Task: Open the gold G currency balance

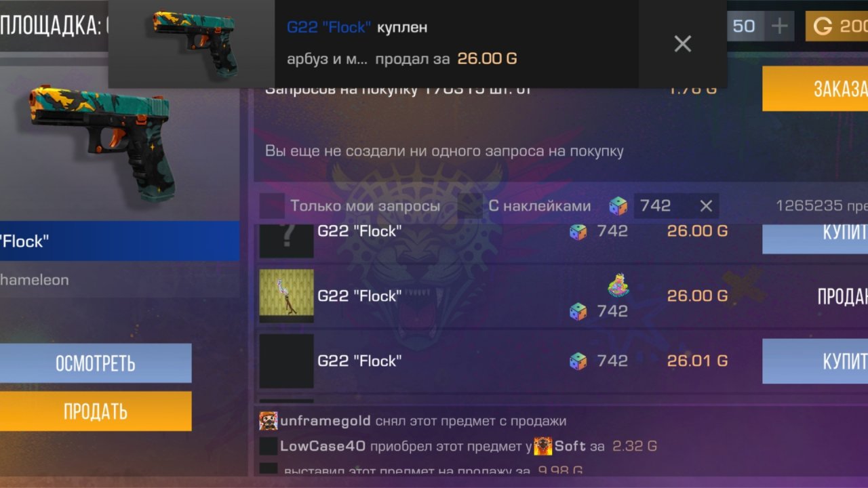Action: point(837,26)
